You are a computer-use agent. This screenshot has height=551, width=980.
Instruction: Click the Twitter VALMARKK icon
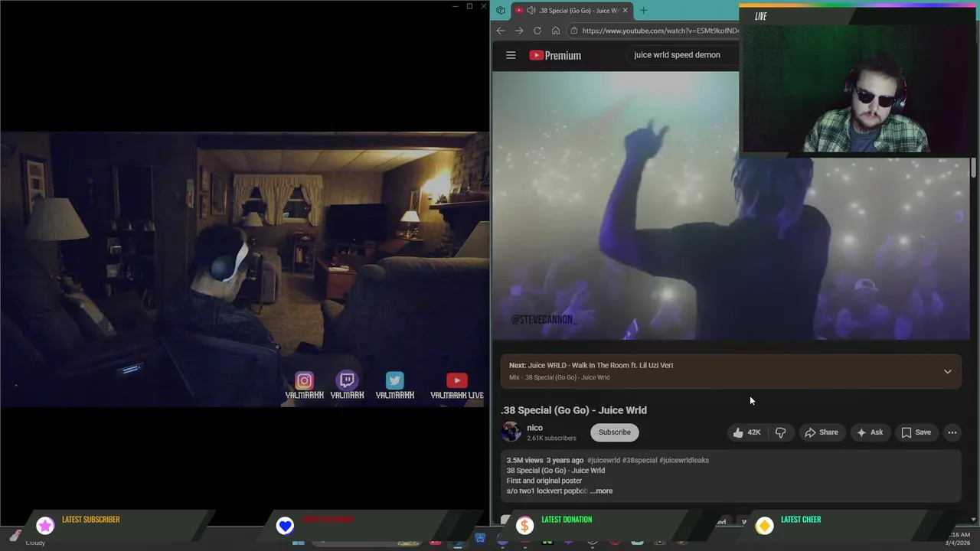[x=394, y=381]
